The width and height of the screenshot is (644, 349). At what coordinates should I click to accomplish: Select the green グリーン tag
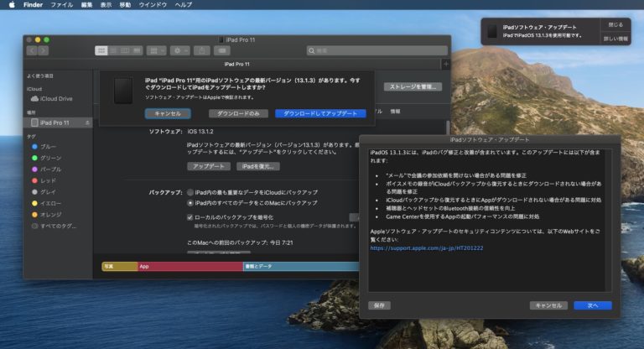46,158
